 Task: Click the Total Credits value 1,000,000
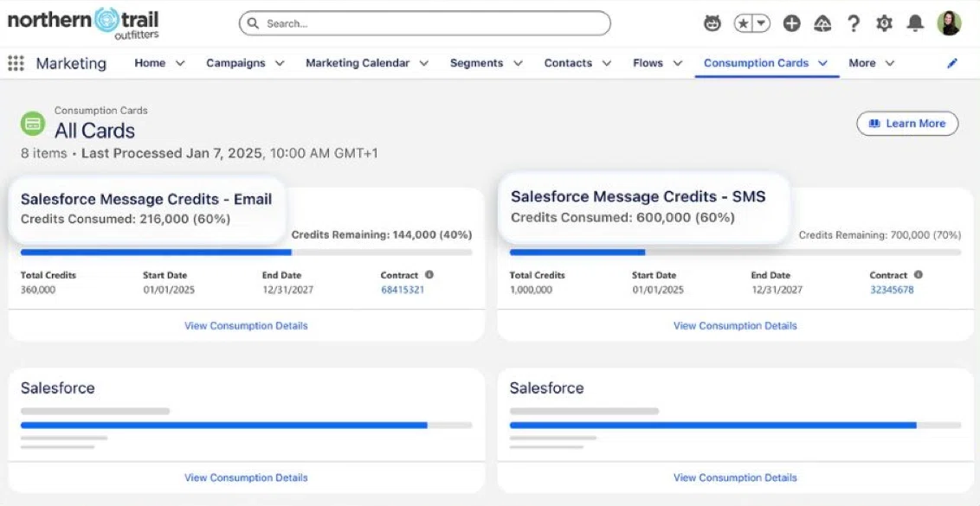pos(531,290)
